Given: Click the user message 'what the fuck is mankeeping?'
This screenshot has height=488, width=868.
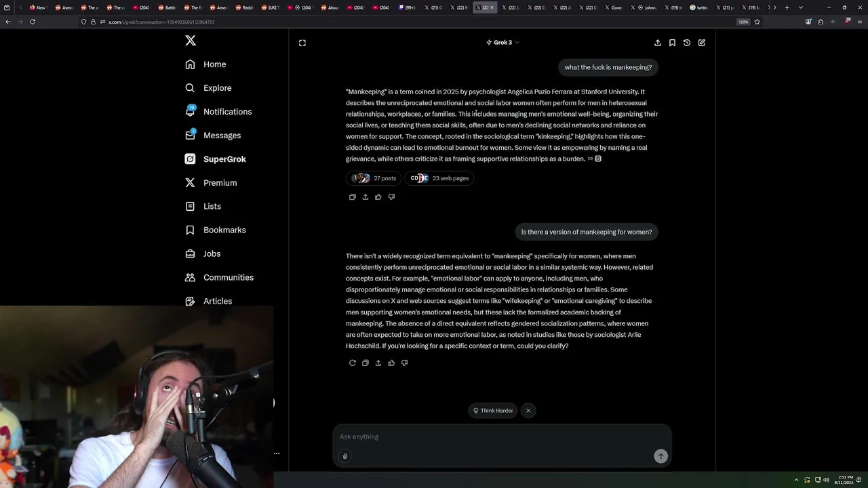Looking at the screenshot, I should (x=608, y=67).
